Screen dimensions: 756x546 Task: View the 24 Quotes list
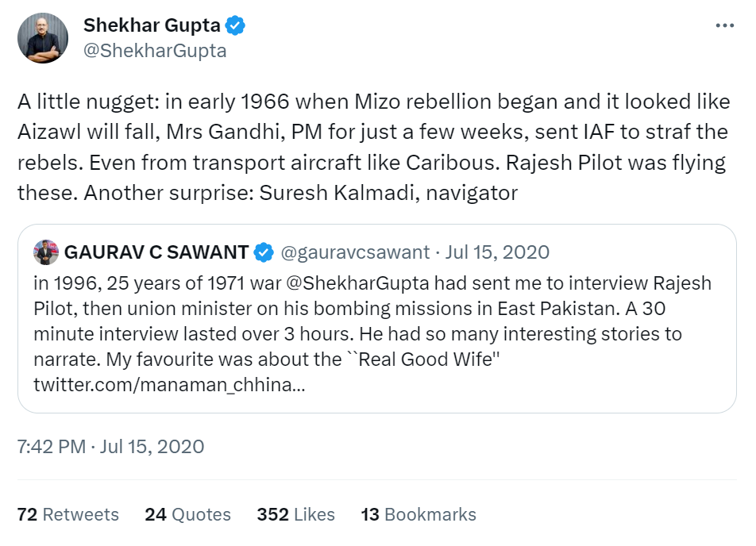[x=187, y=514]
